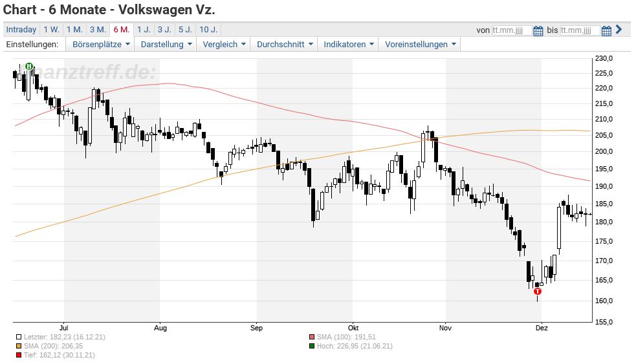Expand the Darstellung dropdown
Screen dimensions: 636x364
coord(166,44)
